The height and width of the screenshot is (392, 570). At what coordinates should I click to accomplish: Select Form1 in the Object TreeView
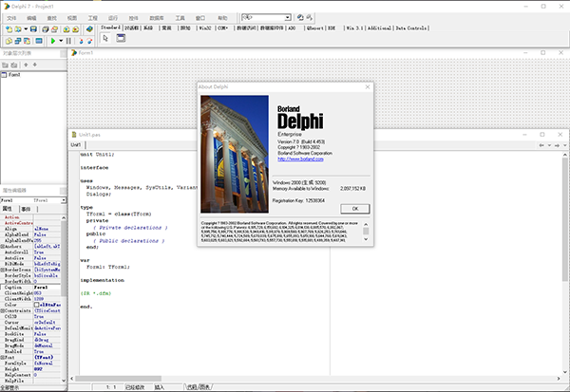pyautogui.click(x=14, y=74)
